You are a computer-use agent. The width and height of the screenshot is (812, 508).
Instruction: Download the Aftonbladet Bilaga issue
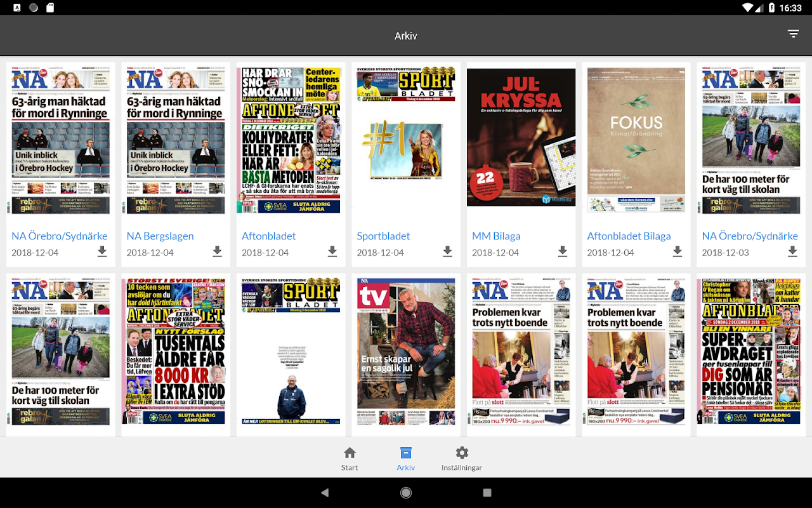(678, 252)
